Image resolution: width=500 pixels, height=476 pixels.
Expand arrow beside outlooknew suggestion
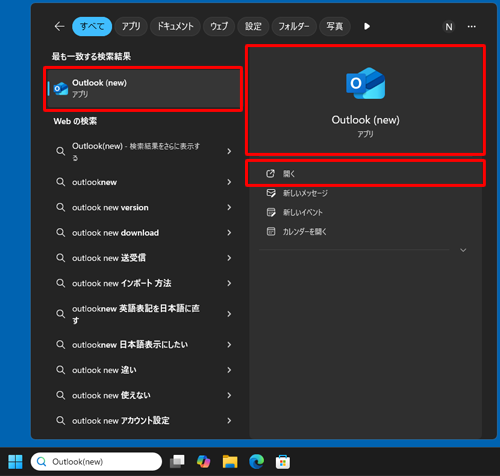point(229,182)
